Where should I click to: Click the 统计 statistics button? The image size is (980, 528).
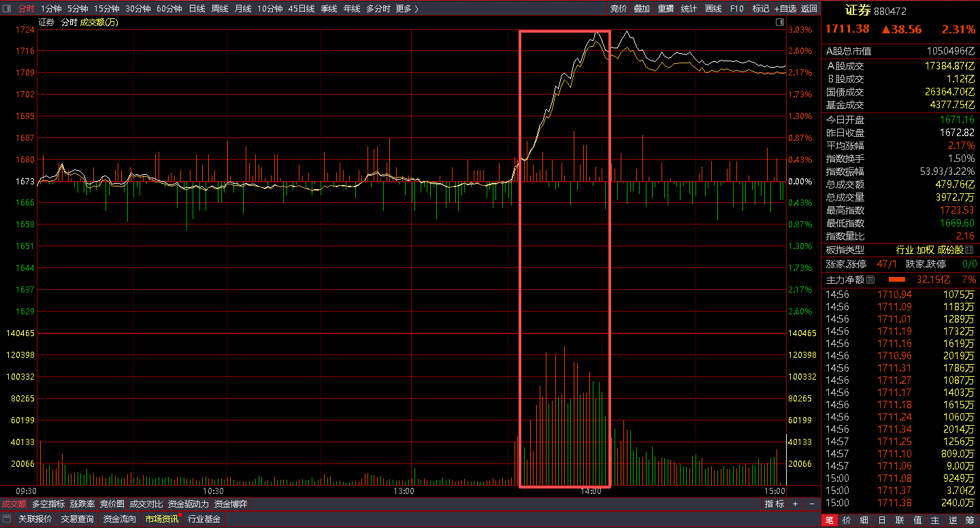point(689,9)
